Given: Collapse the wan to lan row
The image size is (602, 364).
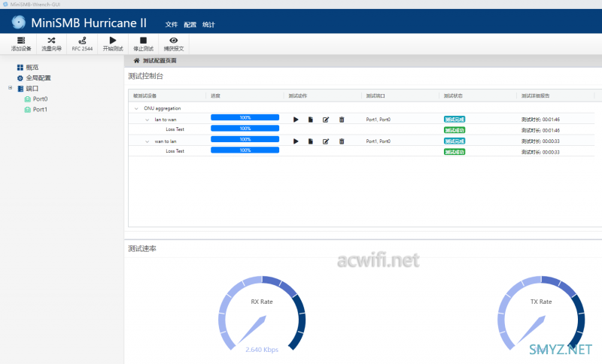Looking at the screenshot, I should (147, 141).
